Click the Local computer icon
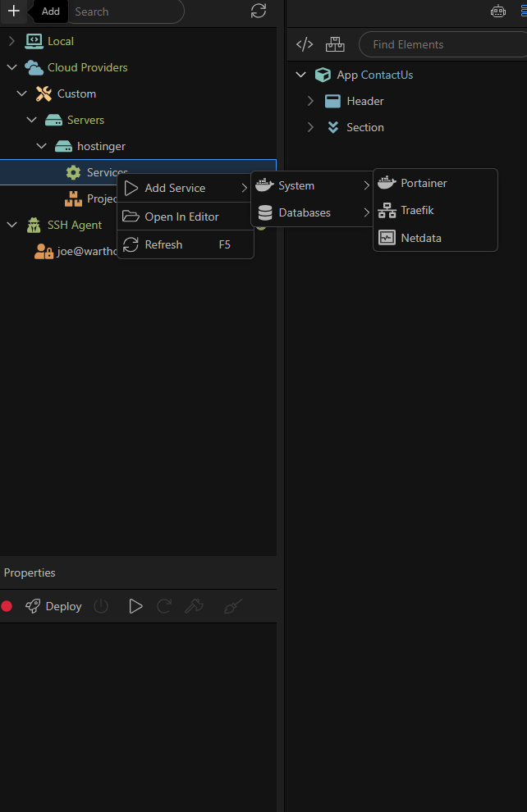 coord(34,41)
